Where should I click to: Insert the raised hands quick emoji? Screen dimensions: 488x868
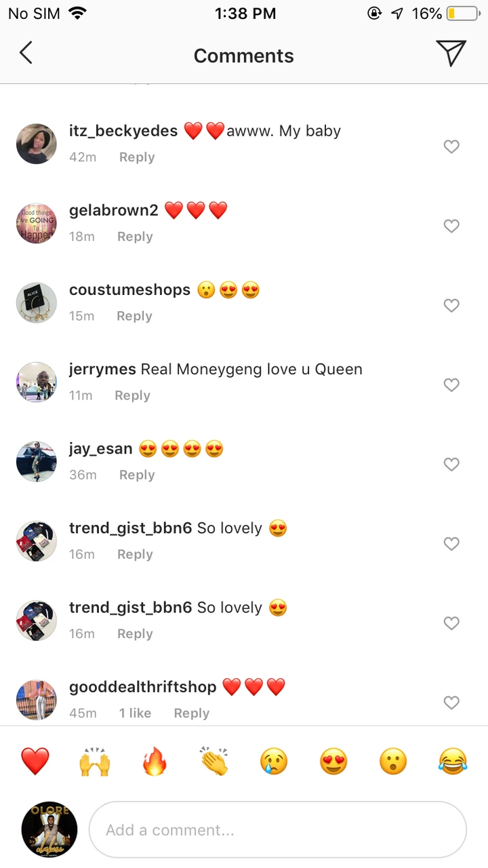tap(95, 762)
